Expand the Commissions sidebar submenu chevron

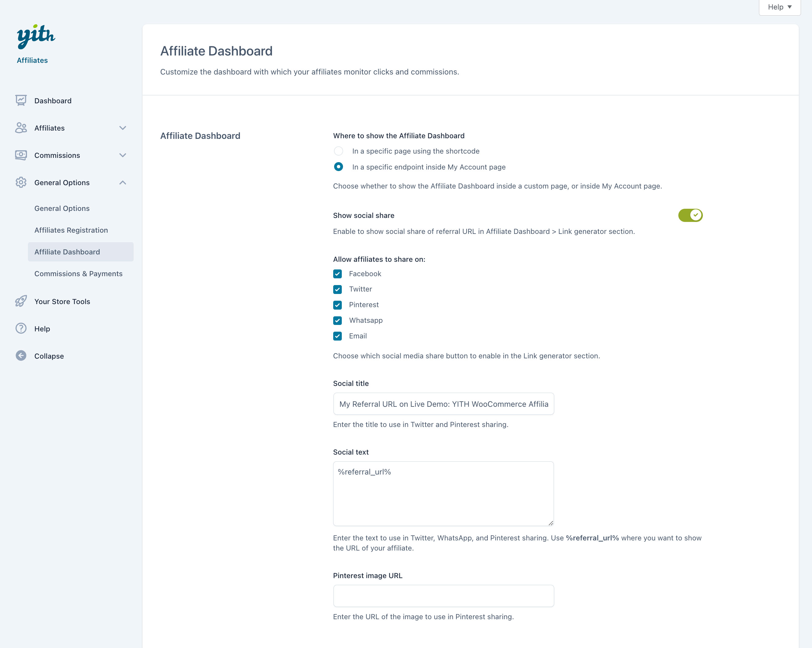(x=122, y=155)
